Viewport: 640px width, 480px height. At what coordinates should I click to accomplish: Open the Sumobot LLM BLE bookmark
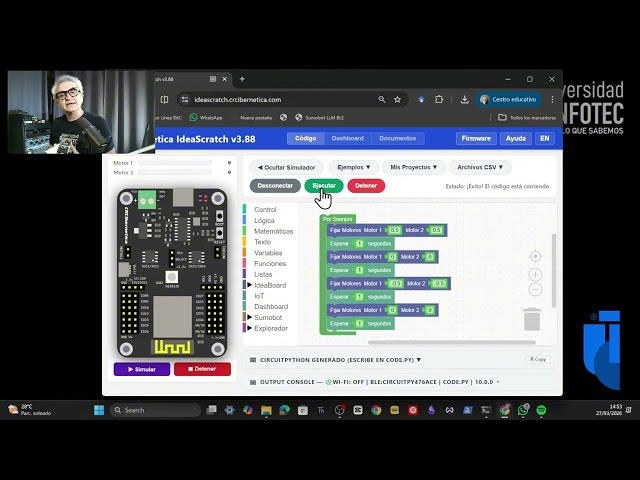pyautogui.click(x=320, y=118)
